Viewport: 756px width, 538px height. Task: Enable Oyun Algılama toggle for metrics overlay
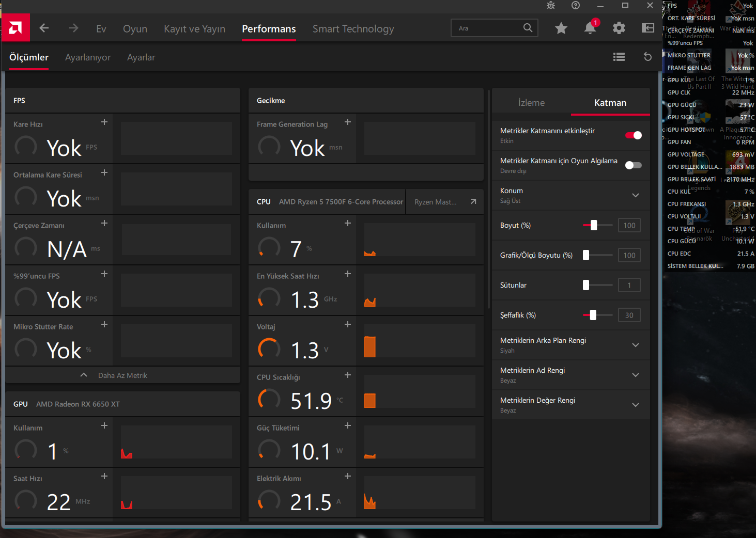click(634, 165)
